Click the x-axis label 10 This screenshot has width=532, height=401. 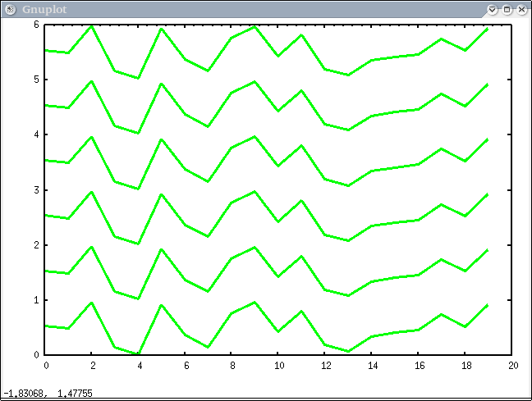click(x=279, y=366)
